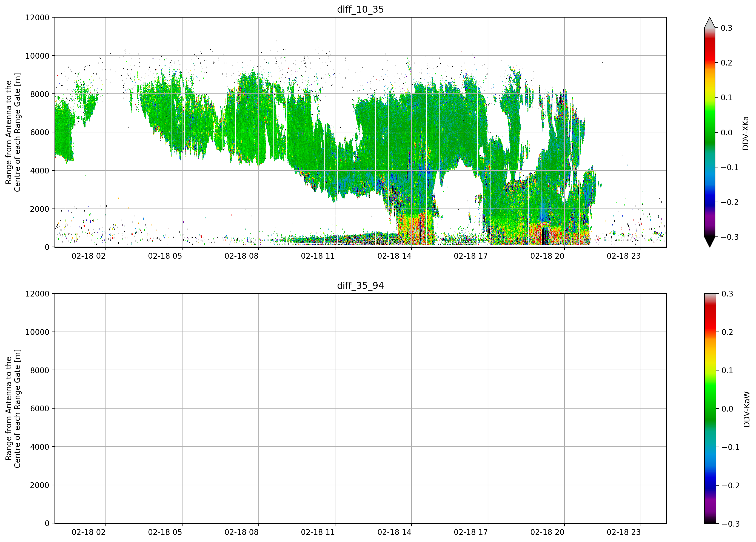
Task: Click the 0.2 tick on the DDV-KaW colorbar
Action: (x=727, y=332)
